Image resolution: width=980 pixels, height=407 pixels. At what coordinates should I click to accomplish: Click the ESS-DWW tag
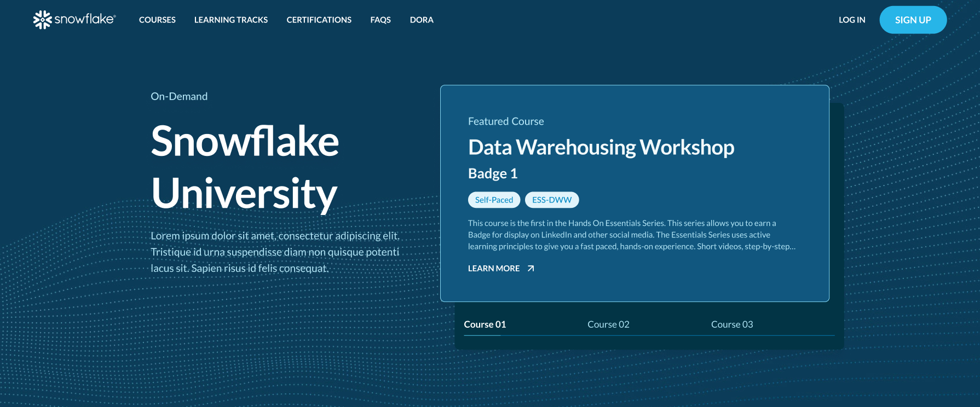[x=552, y=200]
